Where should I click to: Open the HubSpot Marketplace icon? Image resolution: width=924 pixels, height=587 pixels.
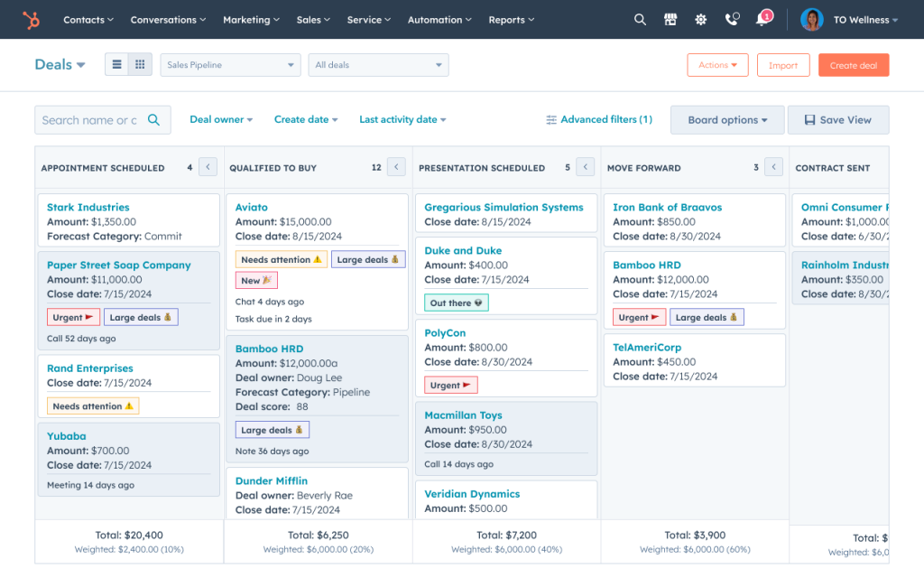[x=670, y=19]
